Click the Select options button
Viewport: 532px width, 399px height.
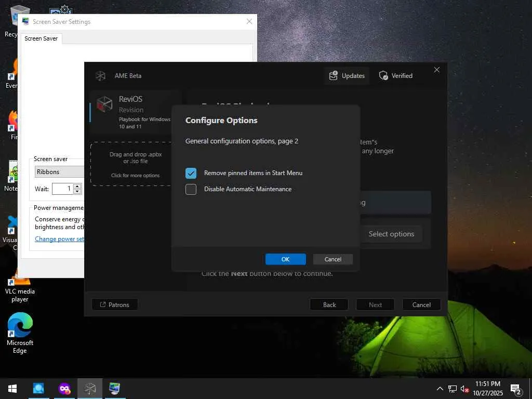click(x=391, y=234)
